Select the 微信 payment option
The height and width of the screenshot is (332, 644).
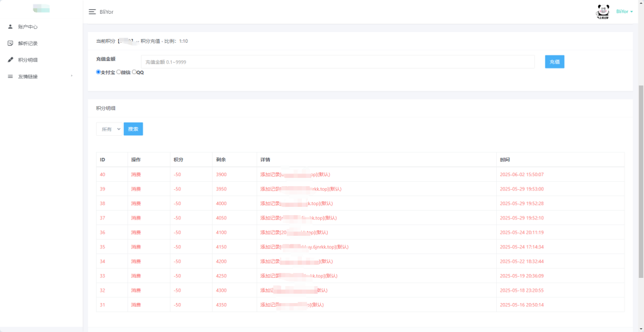(x=119, y=72)
